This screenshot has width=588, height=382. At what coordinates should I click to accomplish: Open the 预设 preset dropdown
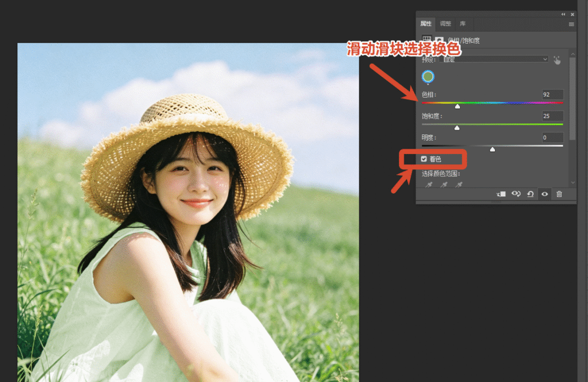494,59
